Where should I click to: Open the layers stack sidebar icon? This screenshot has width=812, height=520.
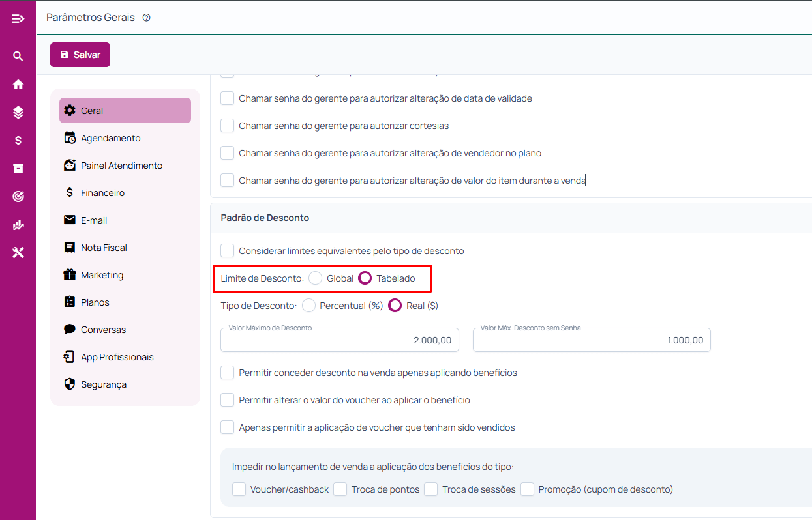tap(18, 112)
